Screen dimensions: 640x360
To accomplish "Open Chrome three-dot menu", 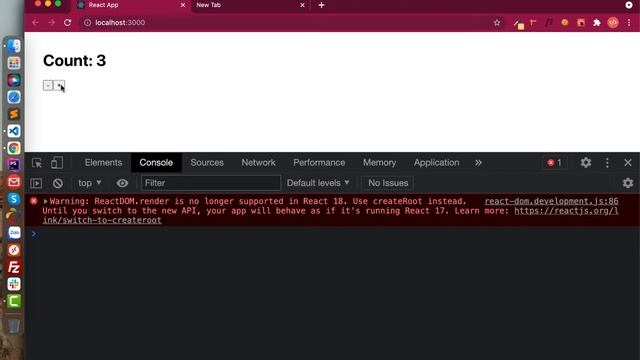I will [x=629, y=23].
